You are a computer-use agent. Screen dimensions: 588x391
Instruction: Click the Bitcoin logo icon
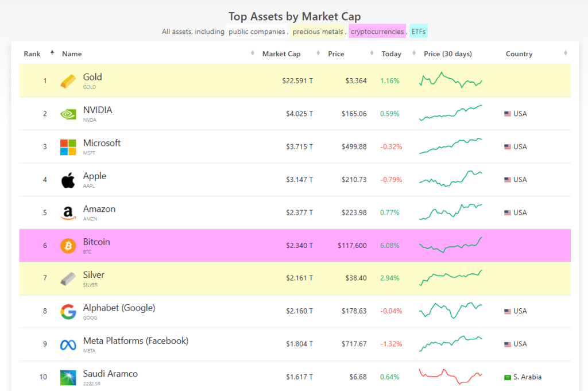point(68,246)
